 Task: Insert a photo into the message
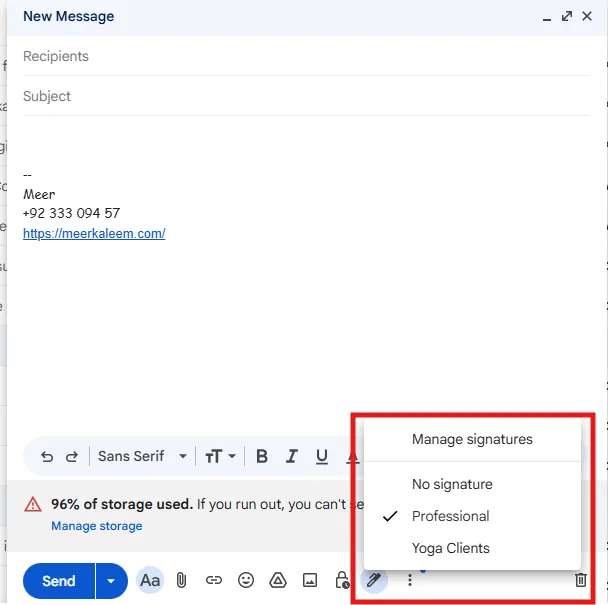coord(310,580)
